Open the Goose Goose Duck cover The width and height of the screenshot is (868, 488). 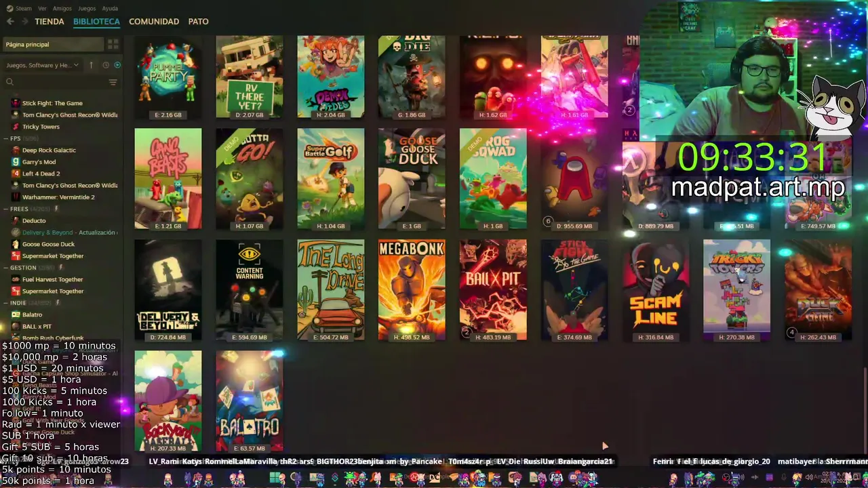tap(412, 179)
